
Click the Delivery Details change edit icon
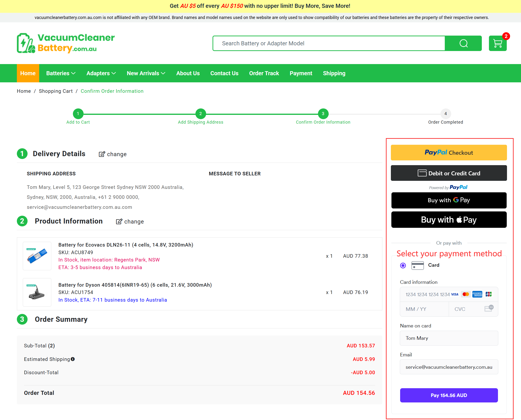click(x=102, y=154)
